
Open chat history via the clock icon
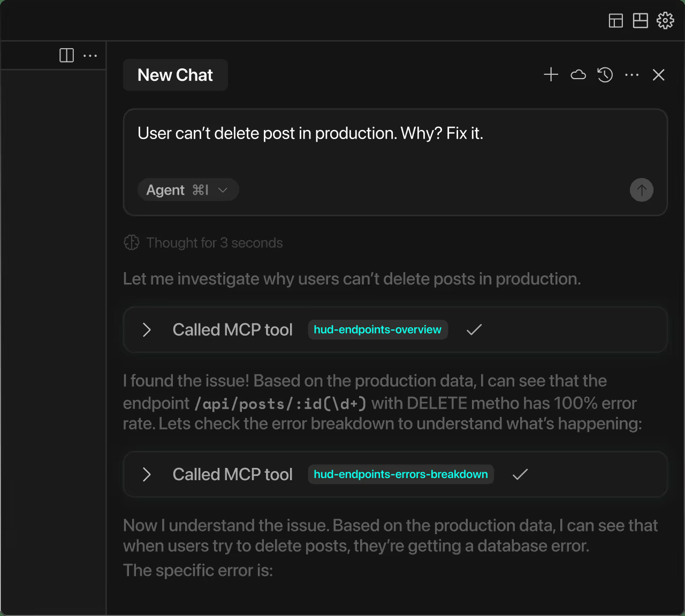(605, 75)
